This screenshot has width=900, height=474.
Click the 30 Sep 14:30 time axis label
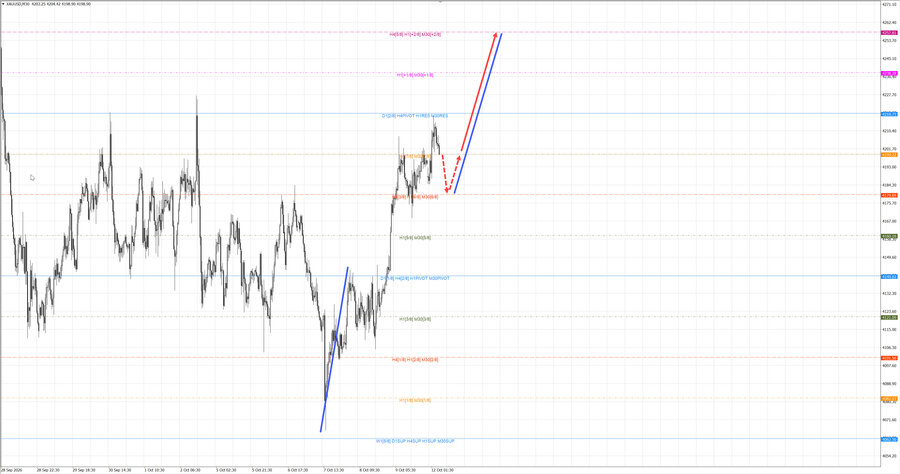pyautogui.click(x=119, y=470)
